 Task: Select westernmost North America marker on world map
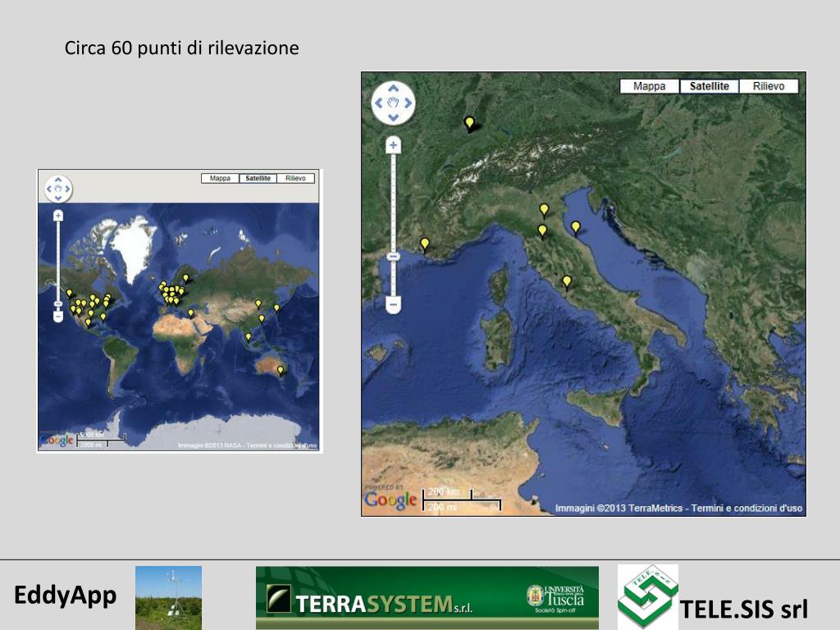pyautogui.click(x=69, y=294)
